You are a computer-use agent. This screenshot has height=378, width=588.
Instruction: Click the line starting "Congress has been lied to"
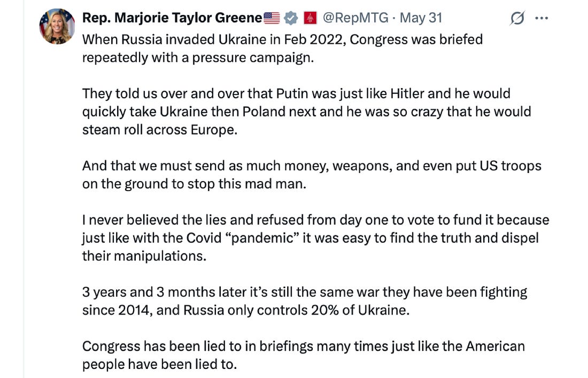(x=303, y=346)
